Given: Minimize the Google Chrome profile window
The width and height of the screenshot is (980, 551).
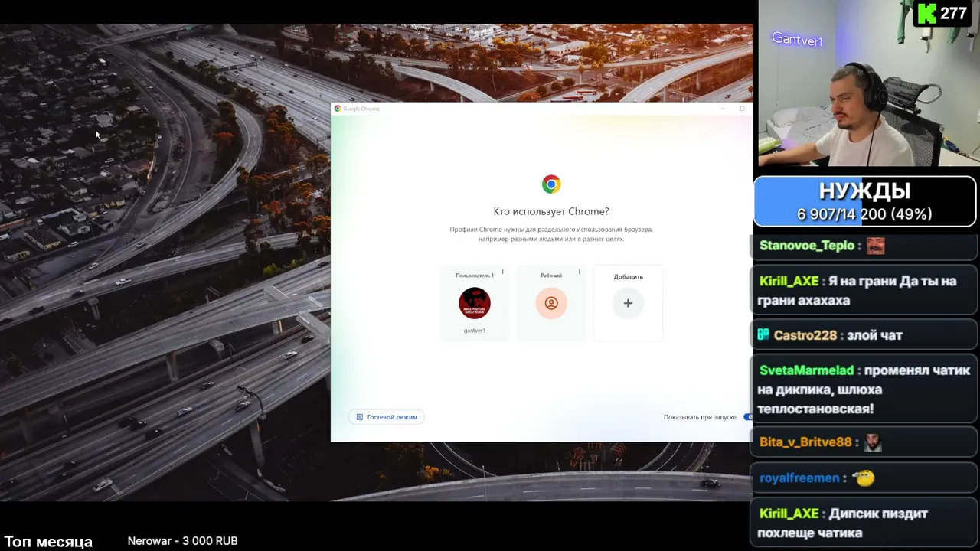Looking at the screenshot, I should tap(723, 109).
